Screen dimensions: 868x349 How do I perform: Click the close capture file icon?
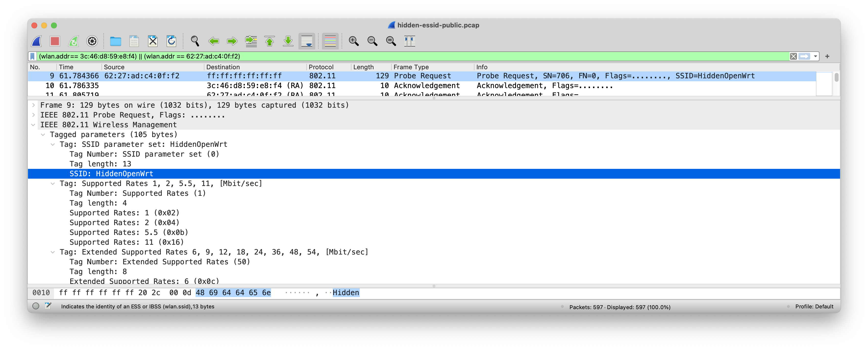[153, 41]
